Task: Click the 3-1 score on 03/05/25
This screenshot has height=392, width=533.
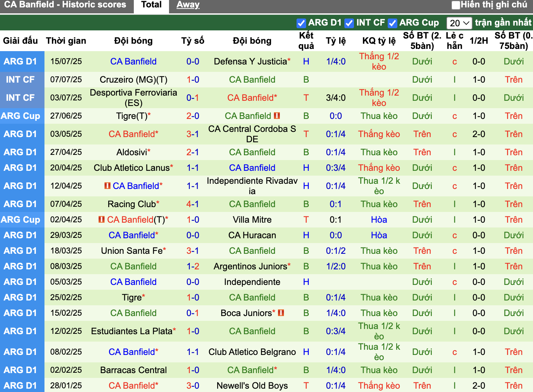Action: point(193,134)
